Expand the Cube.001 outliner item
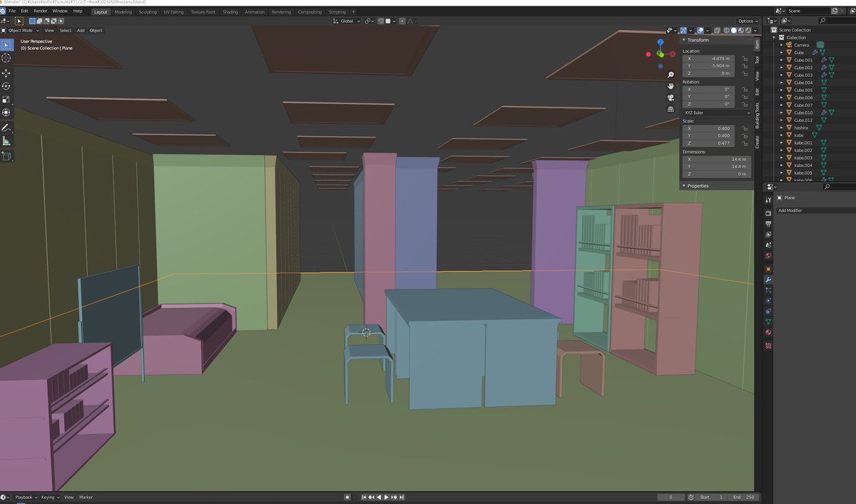 click(x=782, y=60)
